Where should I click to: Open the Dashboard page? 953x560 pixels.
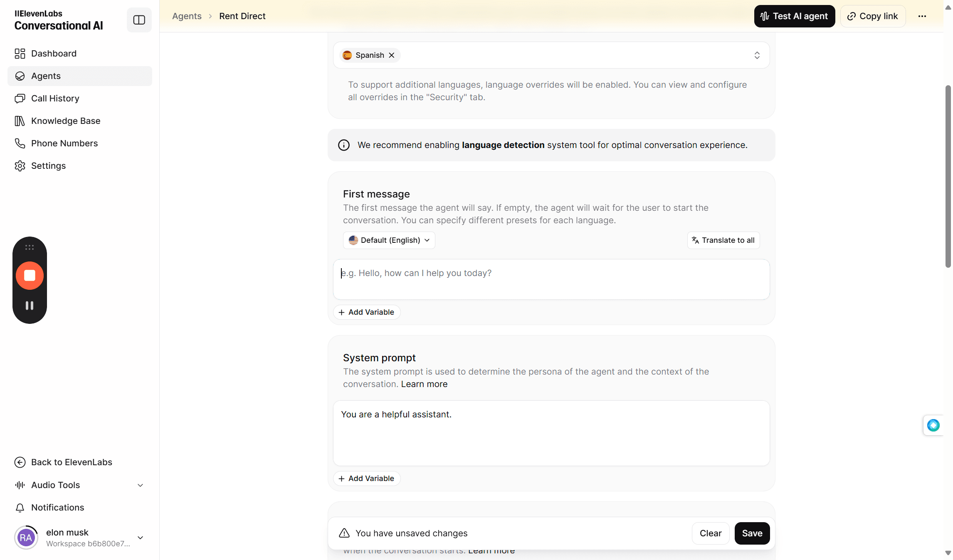tap(80, 54)
